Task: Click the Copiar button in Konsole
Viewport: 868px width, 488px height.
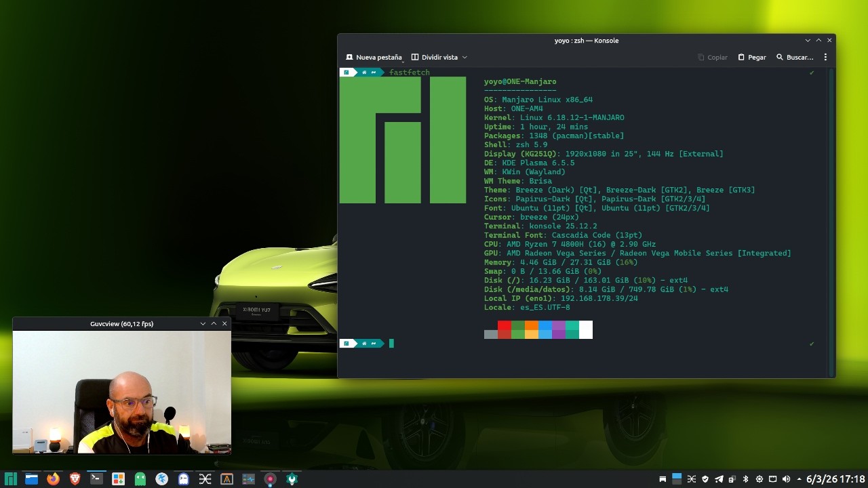Action: (713, 57)
